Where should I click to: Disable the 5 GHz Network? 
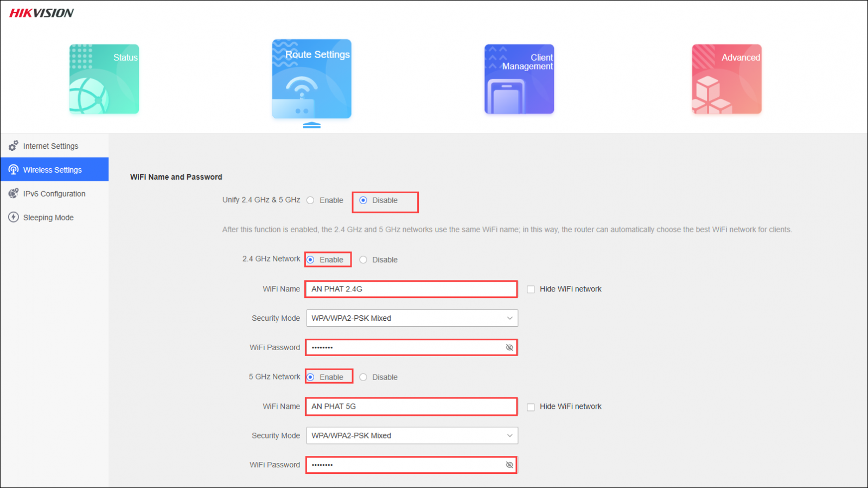[363, 377]
